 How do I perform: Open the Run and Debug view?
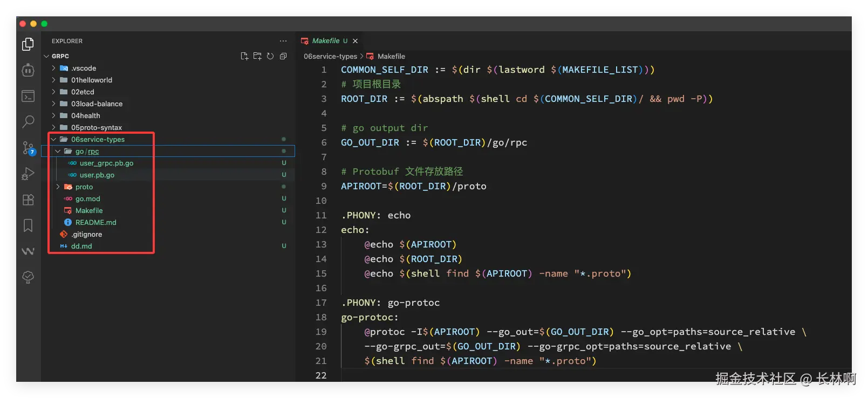[28, 174]
